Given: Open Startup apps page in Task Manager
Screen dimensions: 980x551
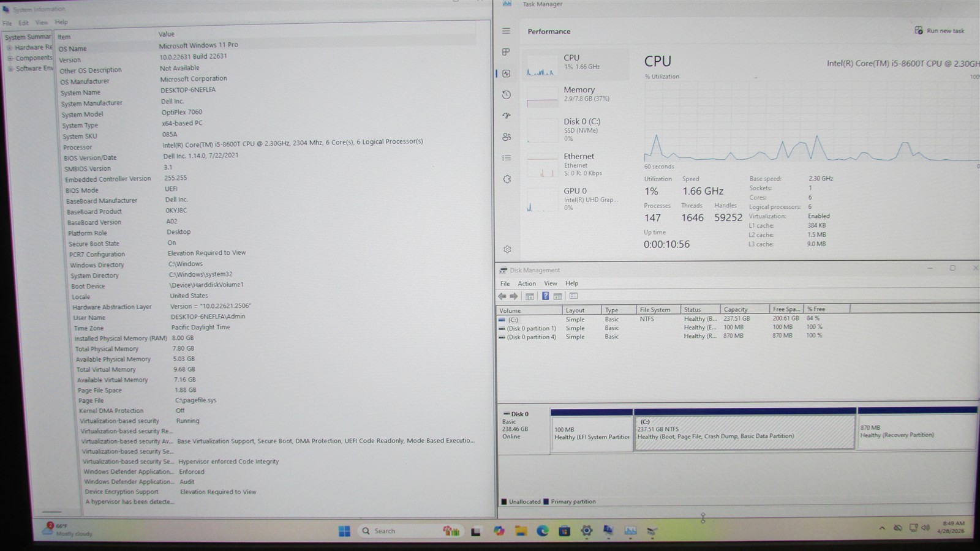Looking at the screenshot, I should click(x=506, y=116).
